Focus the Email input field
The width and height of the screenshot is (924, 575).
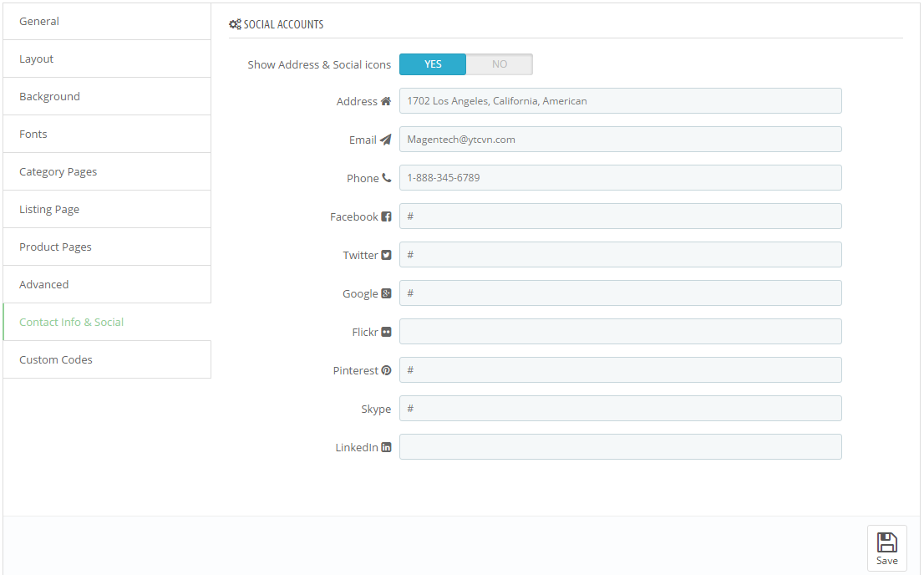[621, 140]
